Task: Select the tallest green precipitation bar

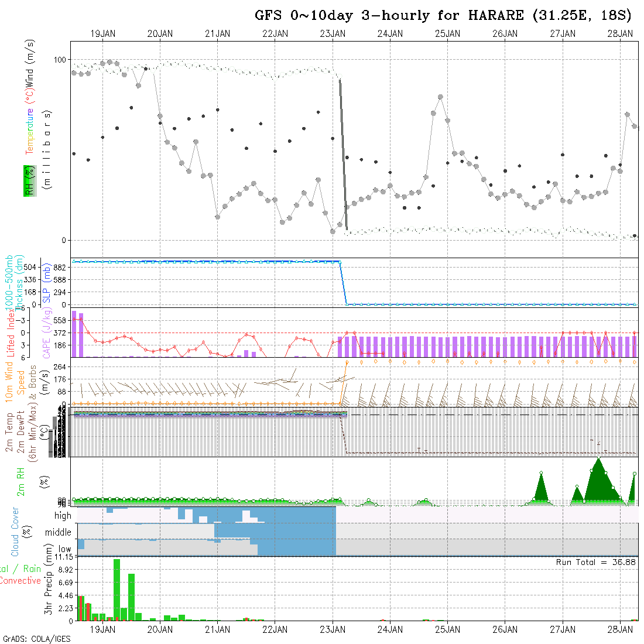Action: (117, 589)
